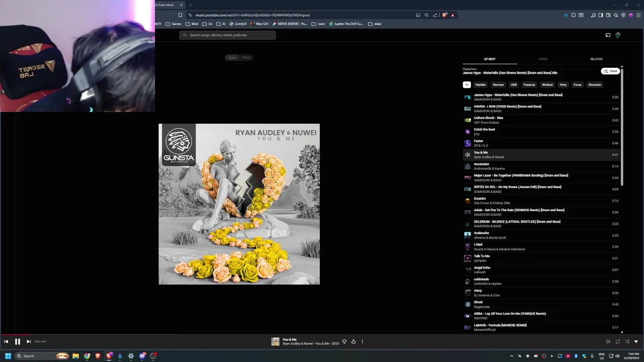The width and height of the screenshot is (644, 362).
Task: Share this page from address bar
Action: tap(435, 15)
